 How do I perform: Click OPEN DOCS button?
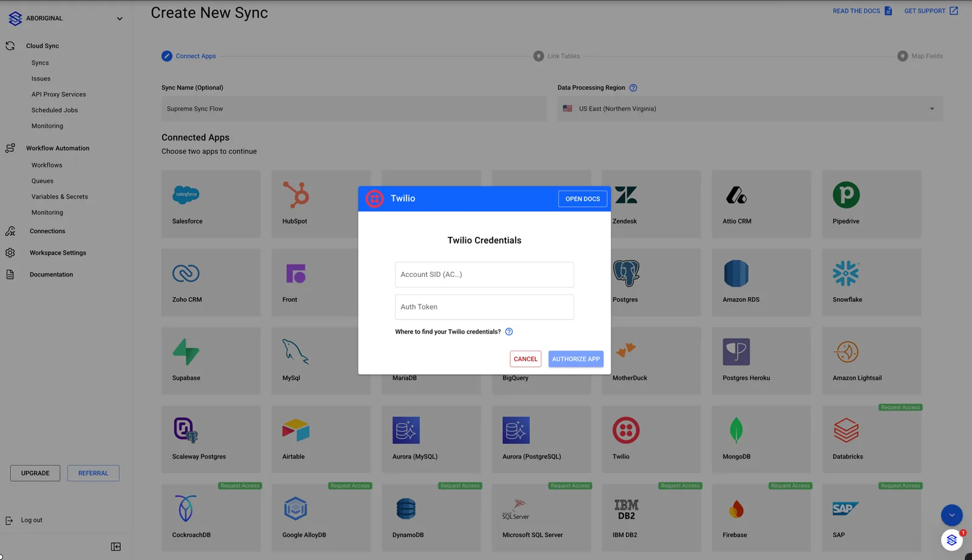coord(583,199)
